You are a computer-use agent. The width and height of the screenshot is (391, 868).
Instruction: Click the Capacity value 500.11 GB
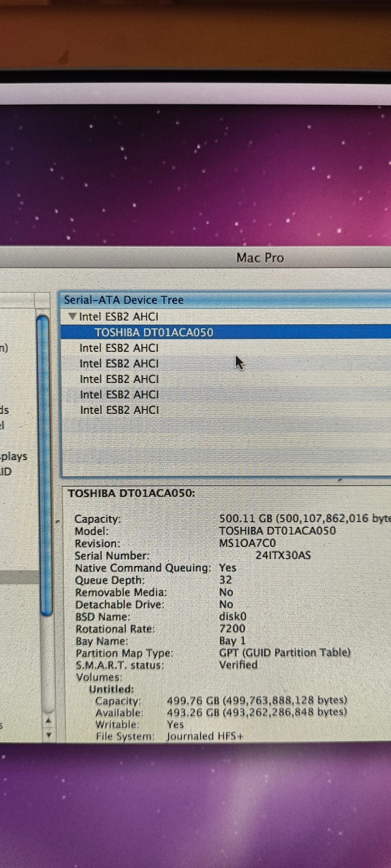point(305,518)
